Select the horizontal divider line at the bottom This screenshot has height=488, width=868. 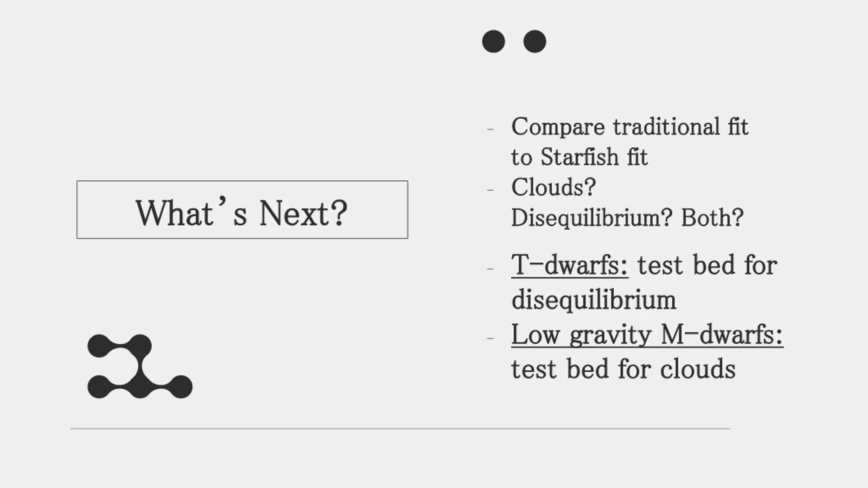tap(400, 429)
